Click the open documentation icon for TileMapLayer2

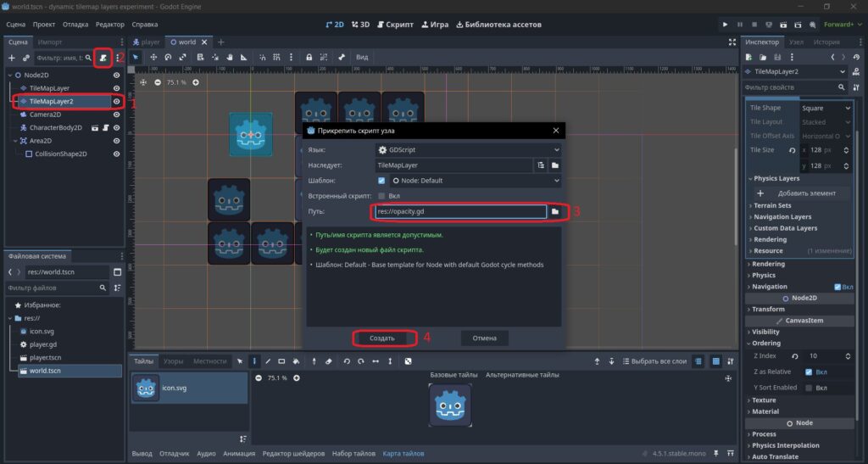point(856,72)
